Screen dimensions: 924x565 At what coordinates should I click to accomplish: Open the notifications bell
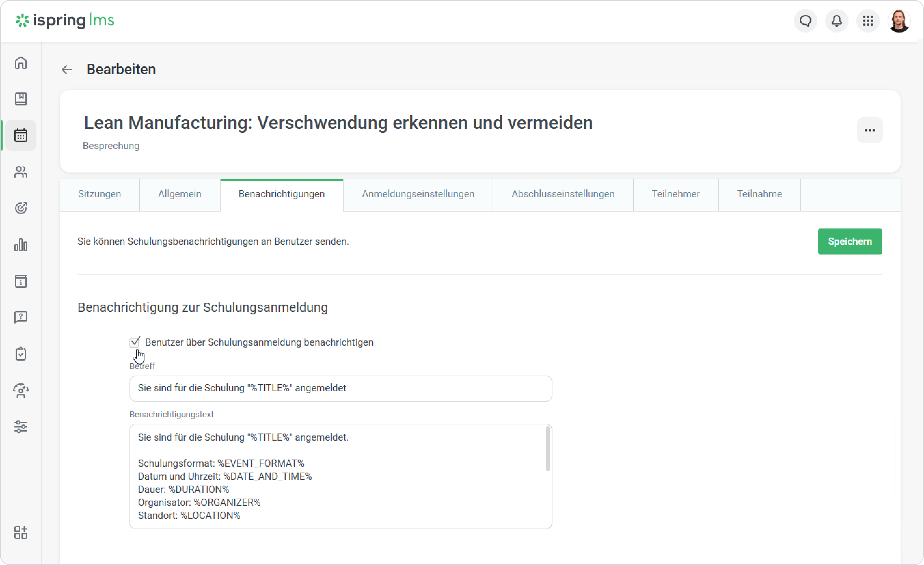(836, 21)
